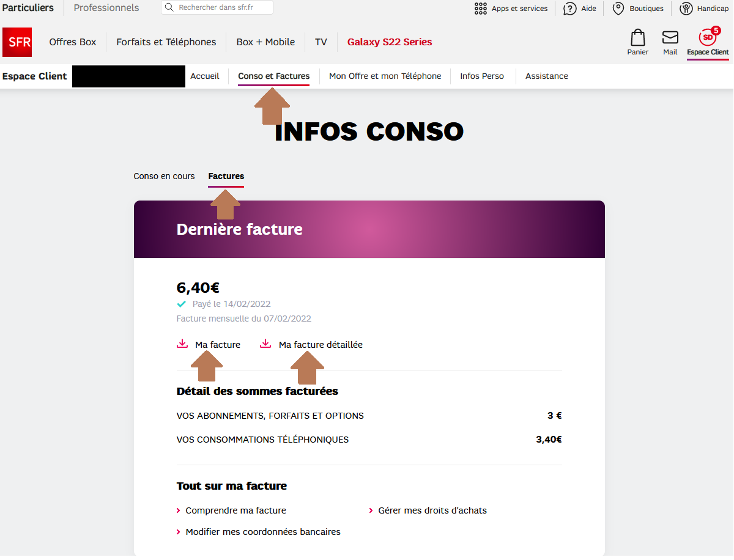The height and width of the screenshot is (560, 734).
Task: Open the Assistance section
Action: click(547, 76)
